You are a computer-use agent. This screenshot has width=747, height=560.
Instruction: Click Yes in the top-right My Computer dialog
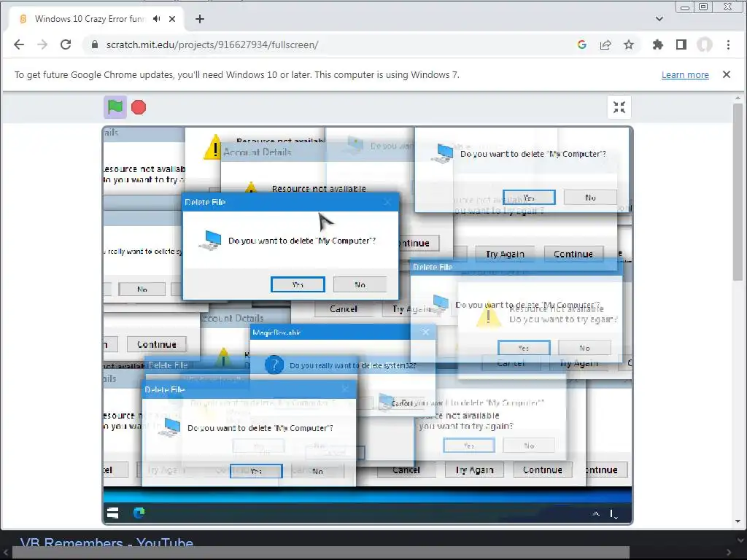pos(529,197)
